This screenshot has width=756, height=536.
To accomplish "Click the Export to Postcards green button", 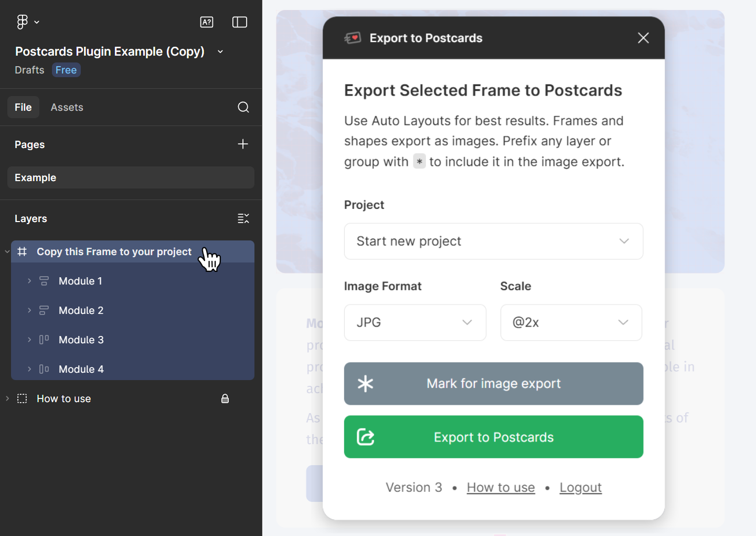I will click(493, 437).
